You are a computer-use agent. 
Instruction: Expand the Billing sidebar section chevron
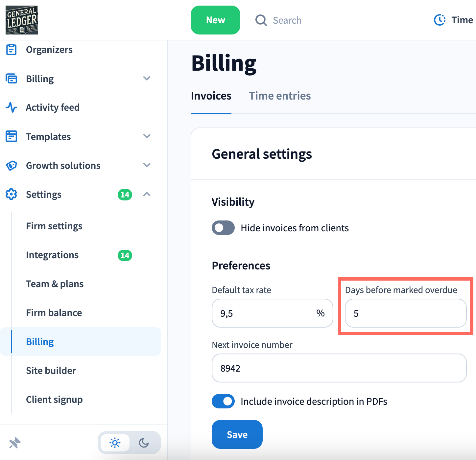click(147, 79)
